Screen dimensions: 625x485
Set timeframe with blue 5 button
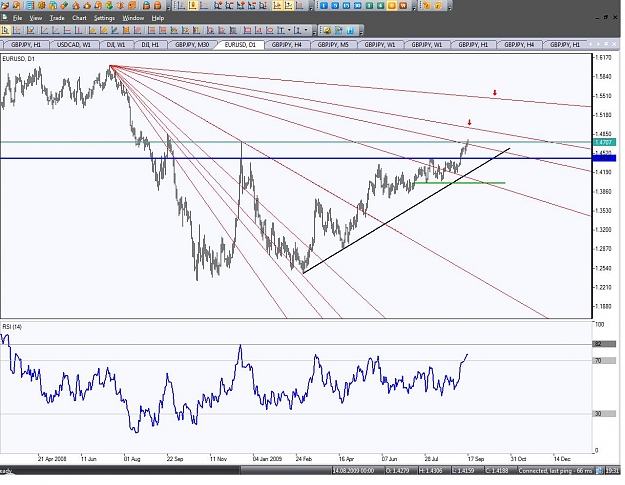click(x=335, y=6)
